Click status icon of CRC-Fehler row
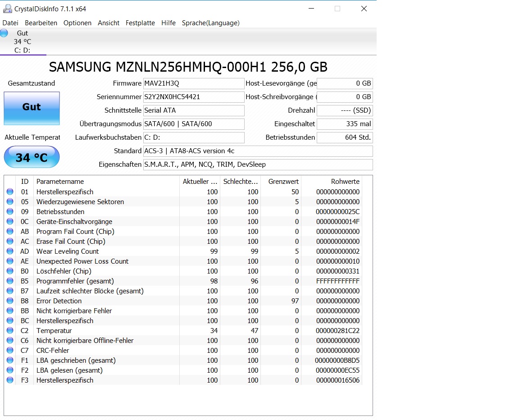The height and width of the screenshot is (420, 519). tap(10, 350)
